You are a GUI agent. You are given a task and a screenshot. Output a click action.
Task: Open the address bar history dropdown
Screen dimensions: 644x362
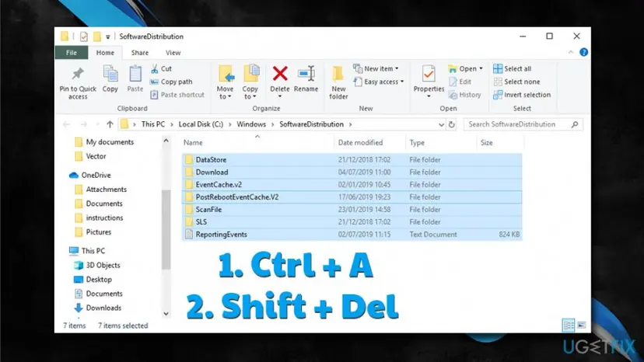tap(441, 124)
